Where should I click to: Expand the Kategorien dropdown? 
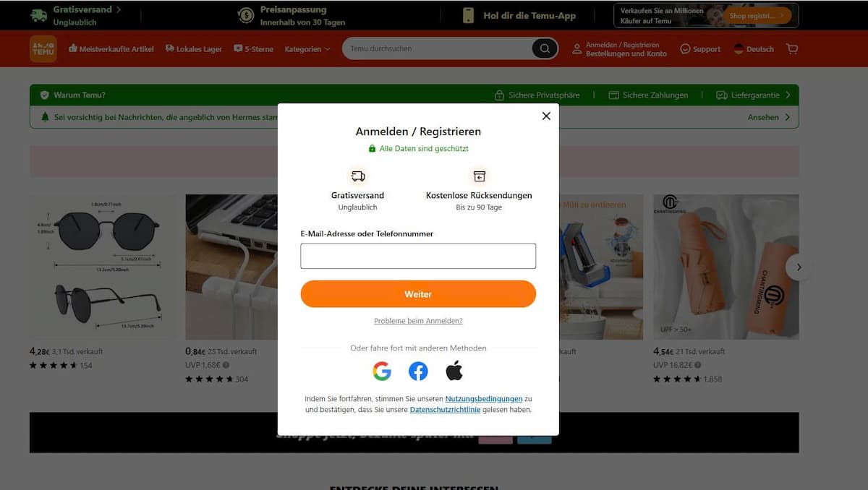tap(307, 49)
